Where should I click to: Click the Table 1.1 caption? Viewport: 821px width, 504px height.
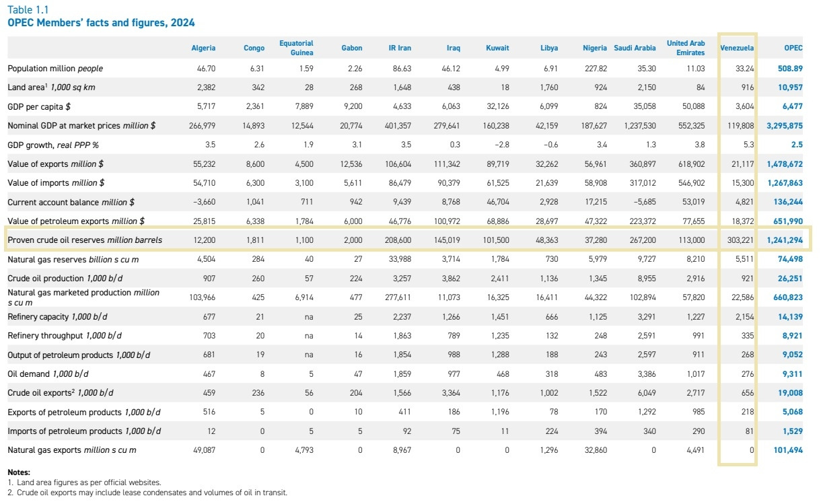(28, 9)
